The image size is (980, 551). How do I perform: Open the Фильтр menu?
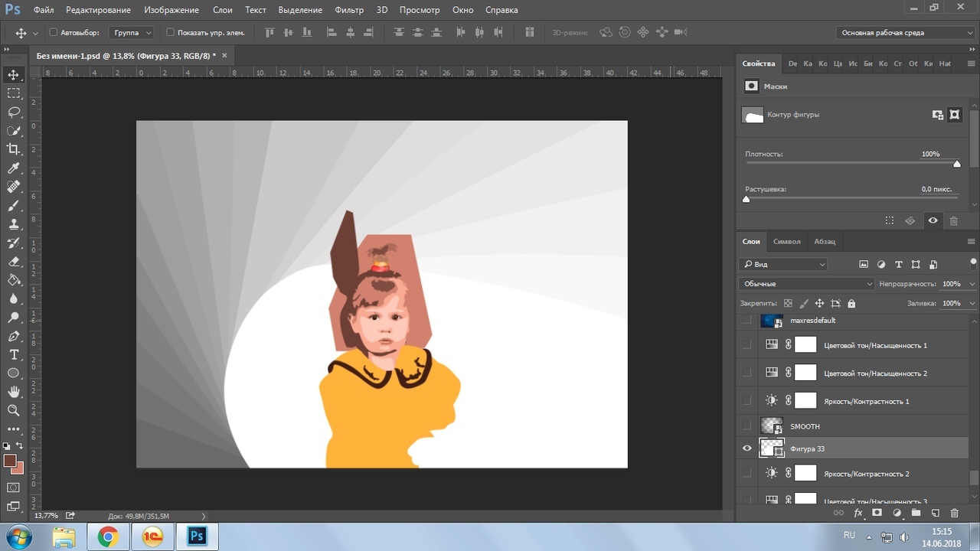click(x=349, y=10)
